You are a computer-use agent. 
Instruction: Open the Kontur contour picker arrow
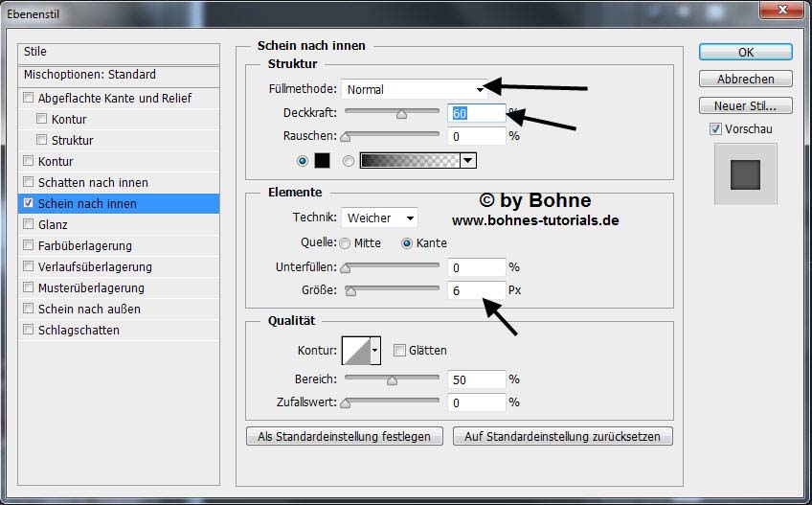(375, 351)
